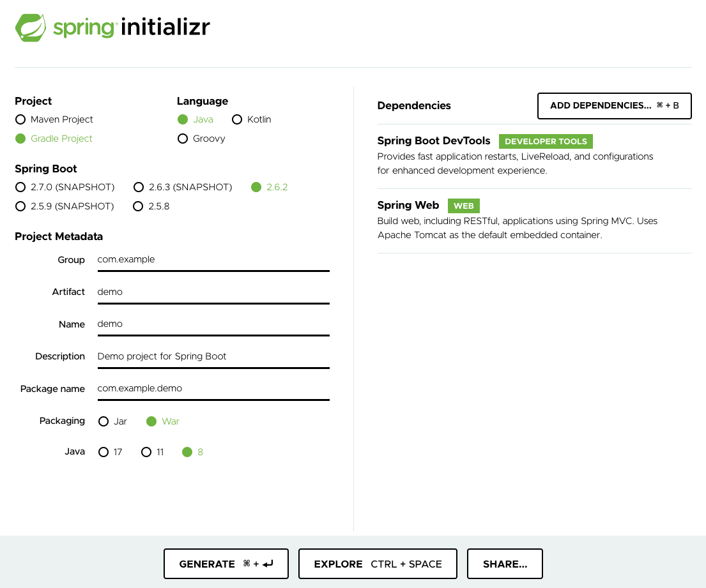Select Gradle Project radio button

(x=54, y=139)
